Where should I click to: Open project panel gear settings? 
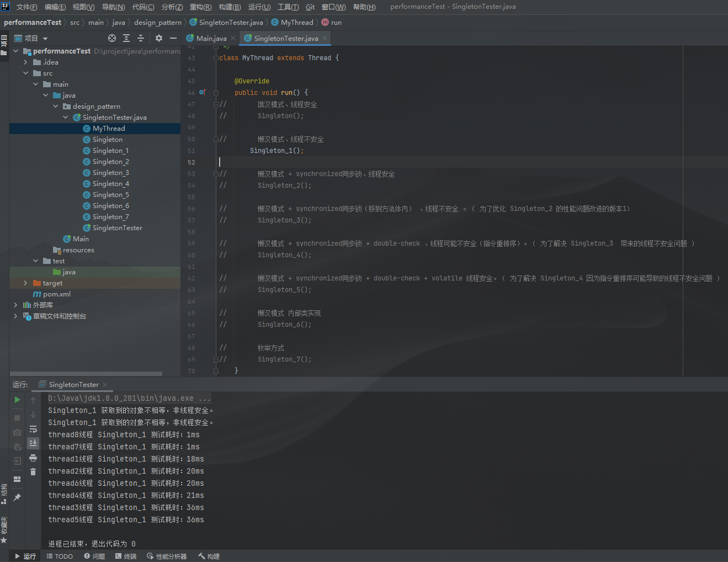pos(159,38)
